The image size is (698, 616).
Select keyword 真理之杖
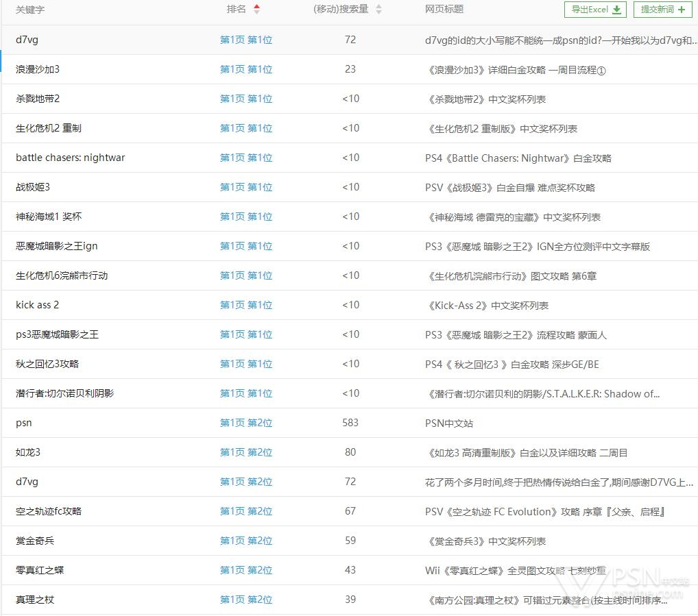pos(35,600)
